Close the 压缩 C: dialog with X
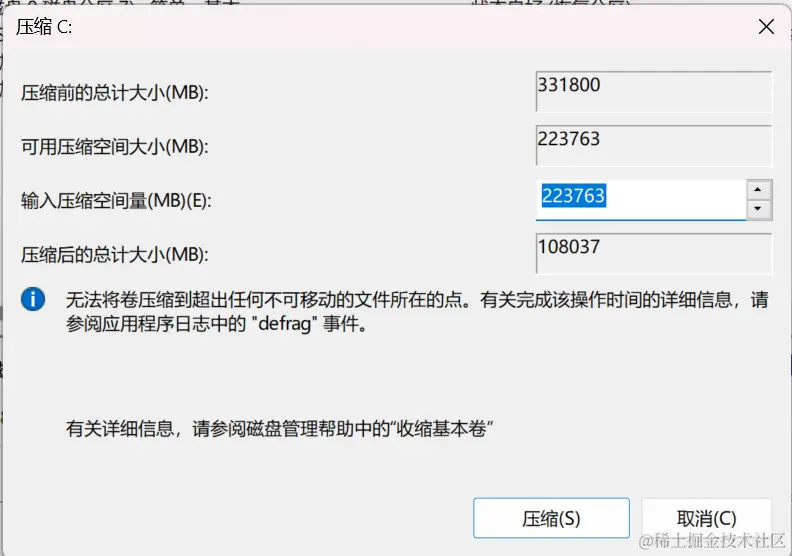Screen dimensions: 792x556 click(766, 27)
